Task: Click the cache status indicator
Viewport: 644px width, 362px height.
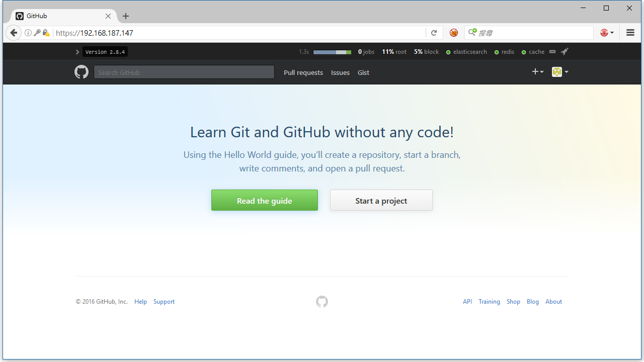Action: (533, 51)
